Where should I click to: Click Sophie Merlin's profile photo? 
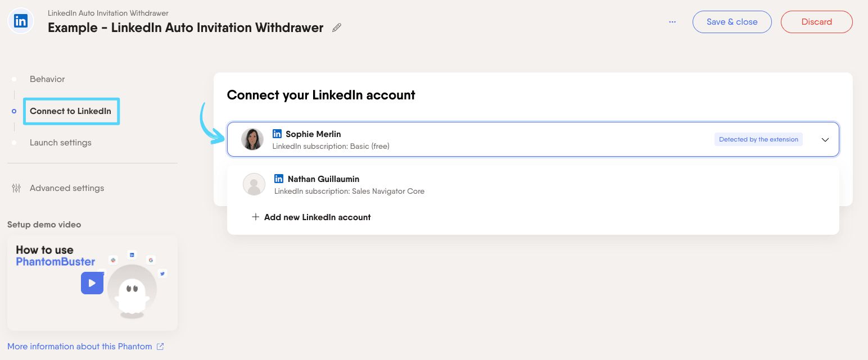tap(252, 139)
